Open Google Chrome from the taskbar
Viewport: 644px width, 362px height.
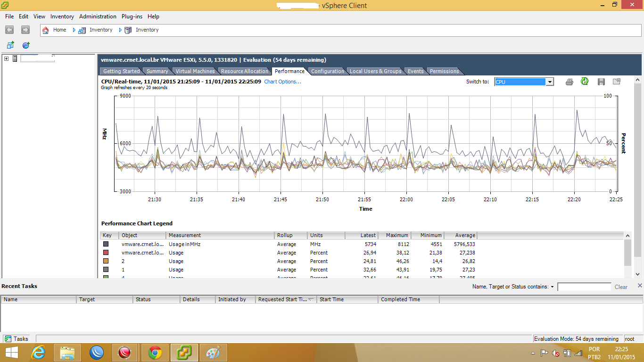tap(155, 353)
